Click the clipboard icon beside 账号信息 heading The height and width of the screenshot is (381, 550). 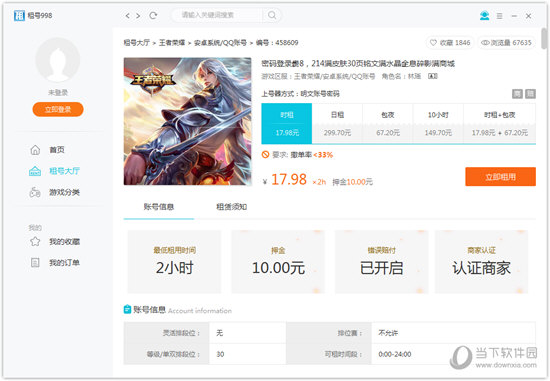coord(127,309)
